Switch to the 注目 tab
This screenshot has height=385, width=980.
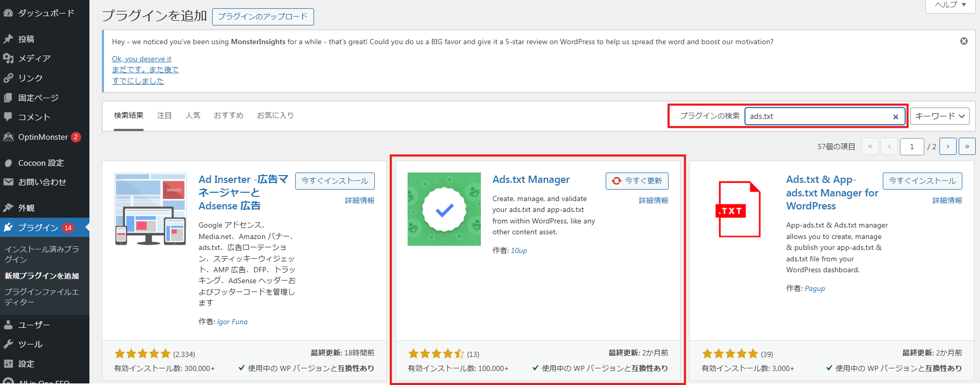click(164, 115)
